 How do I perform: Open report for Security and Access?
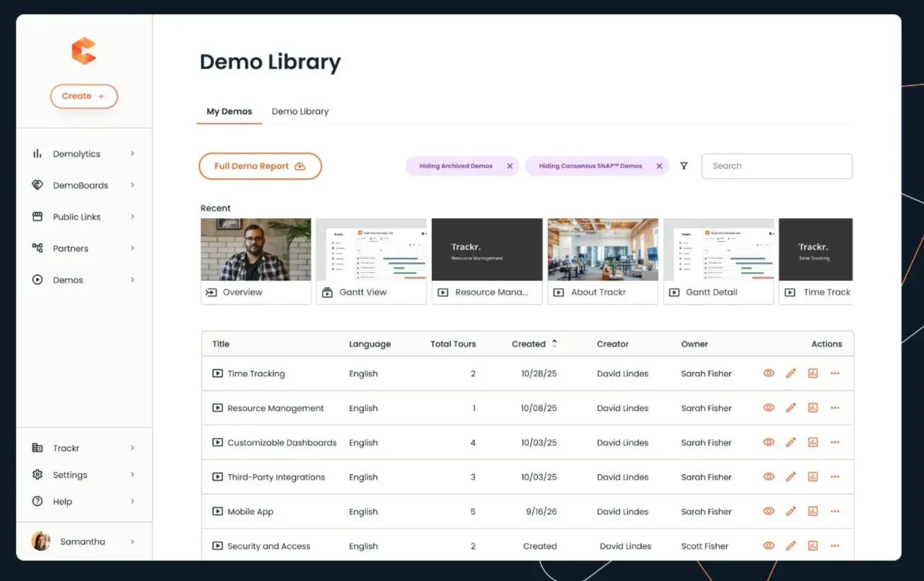pyautogui.click(x=813, y=546)
